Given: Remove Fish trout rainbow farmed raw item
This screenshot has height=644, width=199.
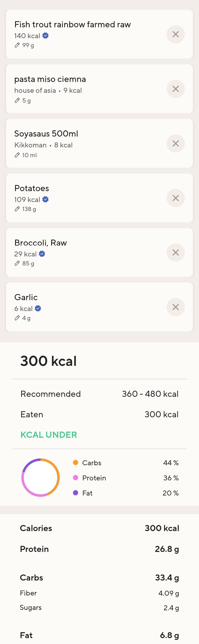Looking at the screenshot, I should [176, 34].
